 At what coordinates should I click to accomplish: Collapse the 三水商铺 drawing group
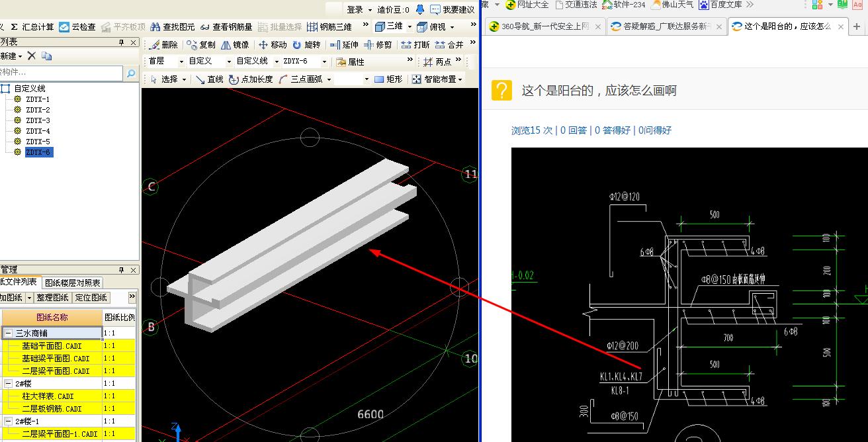(9, 333)
